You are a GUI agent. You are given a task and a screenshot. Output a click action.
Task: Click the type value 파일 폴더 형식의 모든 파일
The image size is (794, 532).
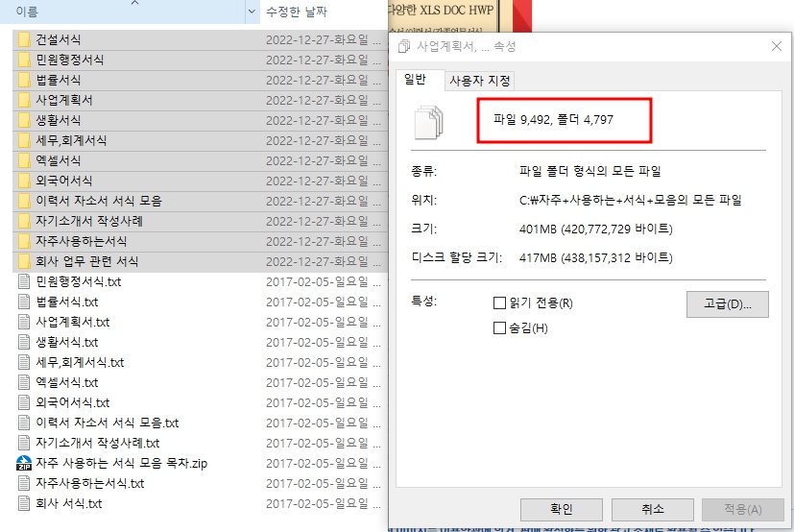[590, 171]
